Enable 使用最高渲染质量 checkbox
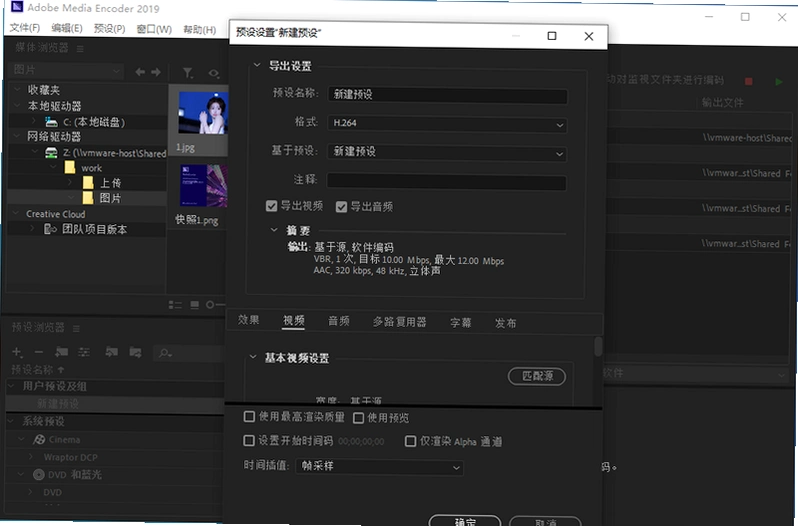798x526 pixels. (x=249, y=417)
